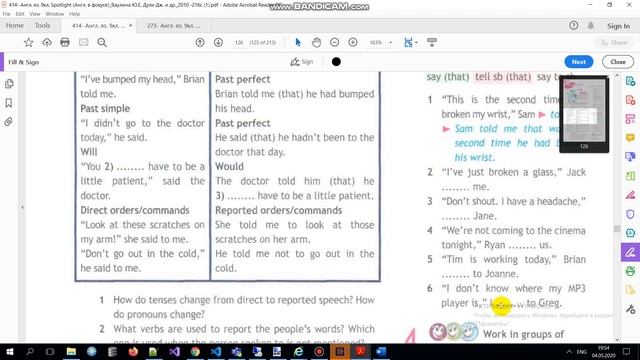Expand fit page options arrow

(416, 42)
